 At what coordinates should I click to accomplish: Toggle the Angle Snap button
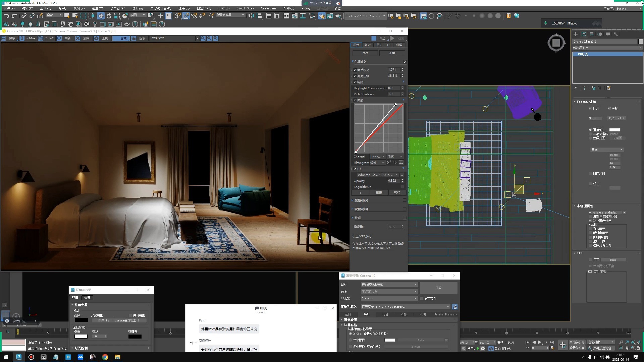(x=186, y=16)
